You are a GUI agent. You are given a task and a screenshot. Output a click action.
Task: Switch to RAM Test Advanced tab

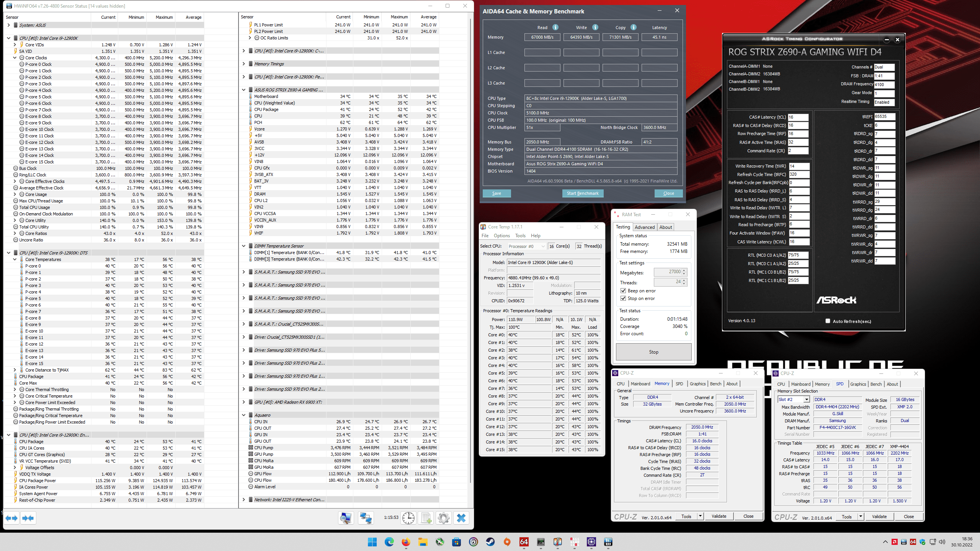[x=645, y=227]
